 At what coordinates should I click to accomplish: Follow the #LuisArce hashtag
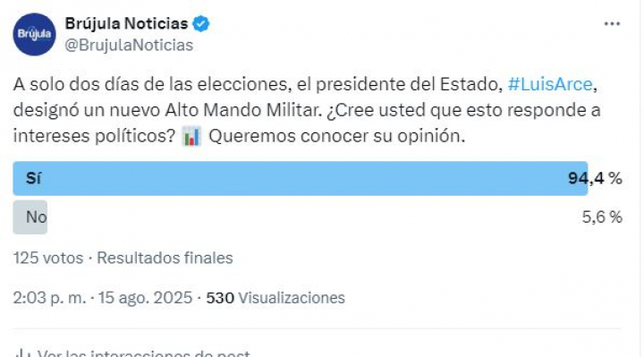tap(550, 84)
